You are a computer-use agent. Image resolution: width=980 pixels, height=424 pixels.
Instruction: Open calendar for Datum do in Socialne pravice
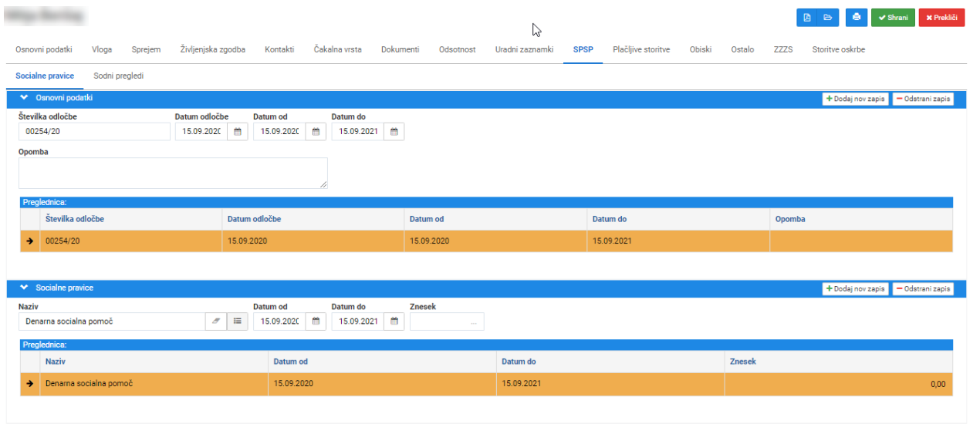[x=394, y=321]
